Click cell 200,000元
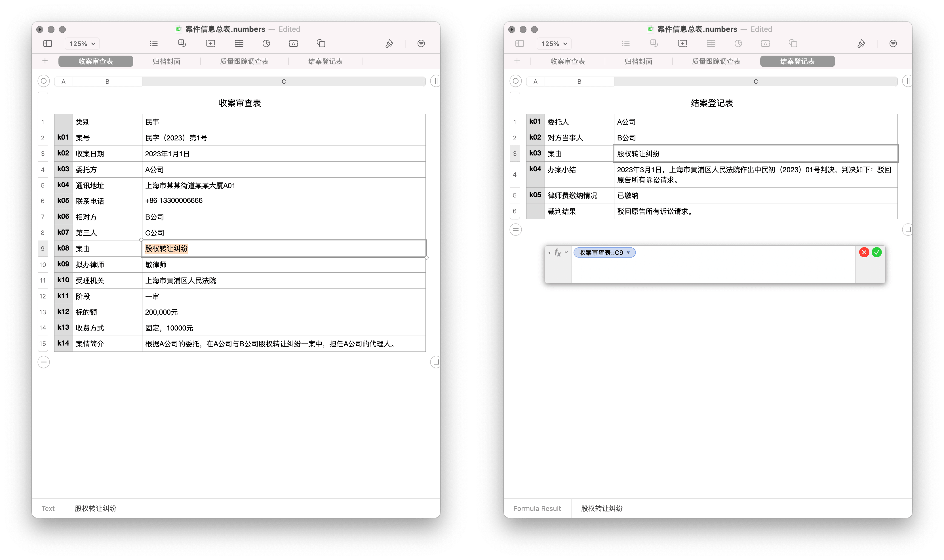 284,312
